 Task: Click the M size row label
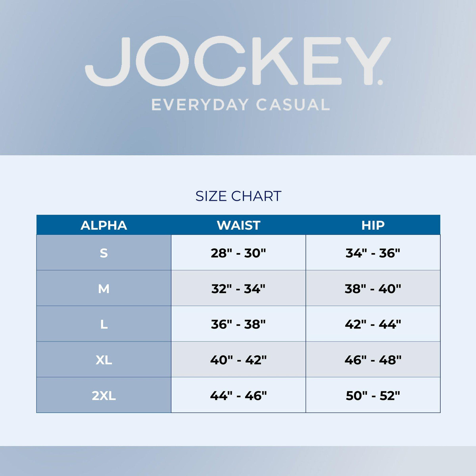[104, 288]
